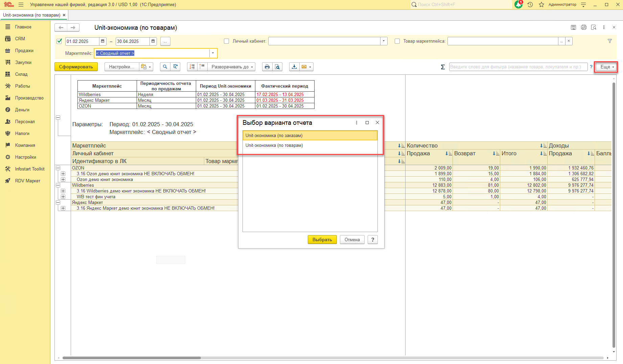
Task: Click the Find magnifier icon
Action: click(165, 67)
